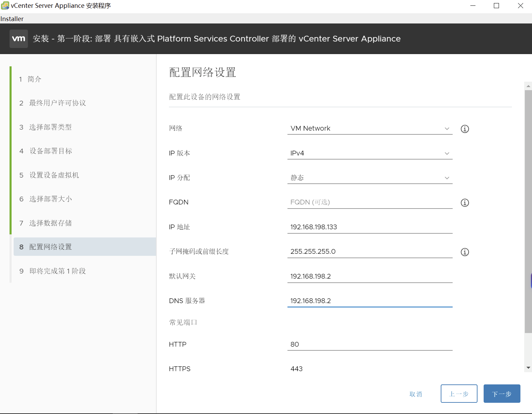Click the info icon next to the 网络 dropdown
The image size is (532, 414).
coord(465,129)
